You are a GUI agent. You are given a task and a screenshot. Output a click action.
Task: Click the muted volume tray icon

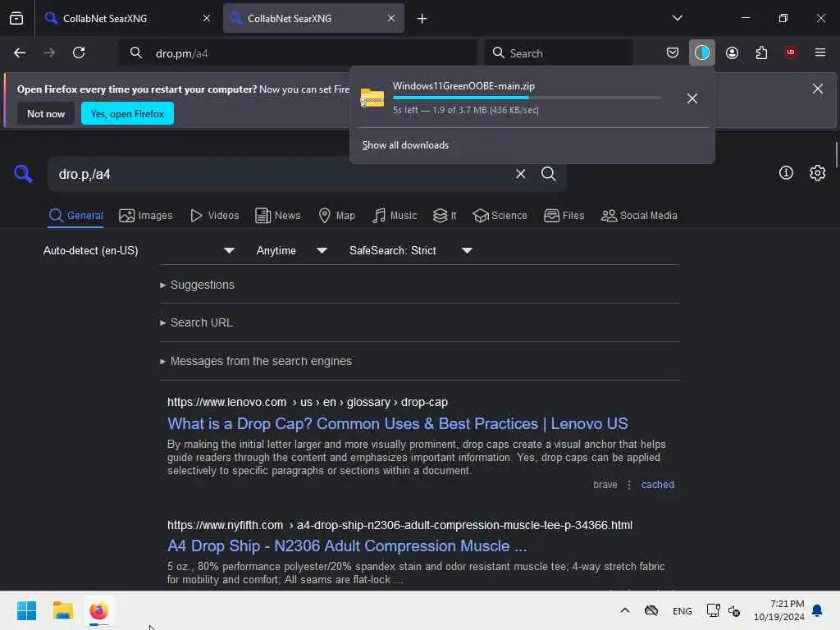[x=734, y=611]
